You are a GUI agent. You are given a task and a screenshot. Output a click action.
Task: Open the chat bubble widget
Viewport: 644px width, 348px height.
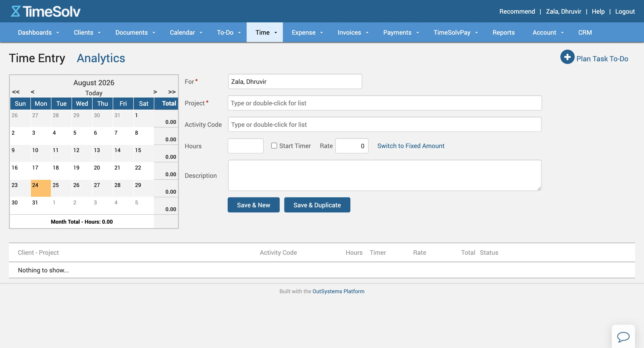tap(623, 337)
